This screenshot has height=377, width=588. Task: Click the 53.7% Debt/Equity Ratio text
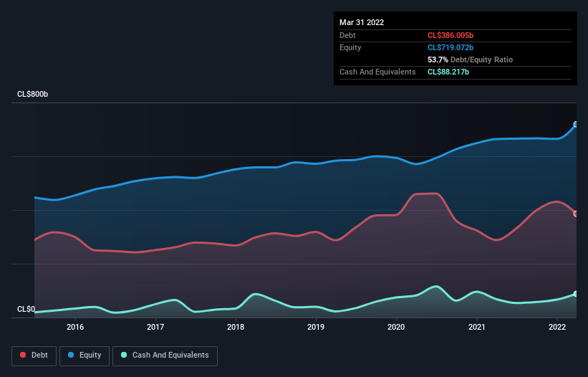click(x=471, y=59)
